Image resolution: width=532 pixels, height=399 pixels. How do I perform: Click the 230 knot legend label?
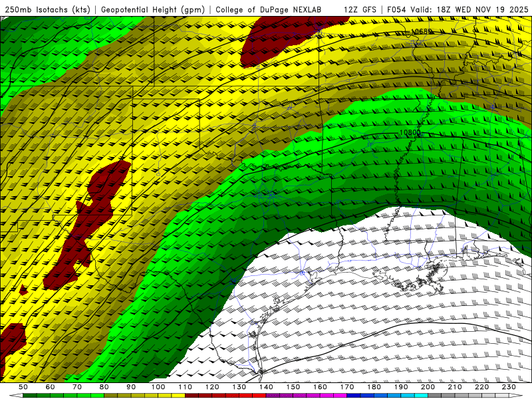[x=509, y=387]
